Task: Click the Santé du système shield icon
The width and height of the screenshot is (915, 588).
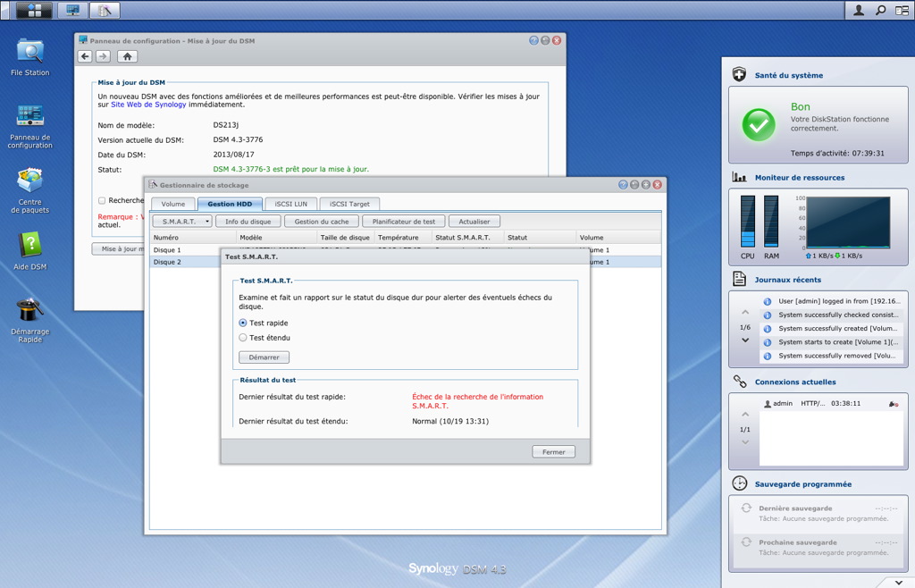Action: (739, 75)
